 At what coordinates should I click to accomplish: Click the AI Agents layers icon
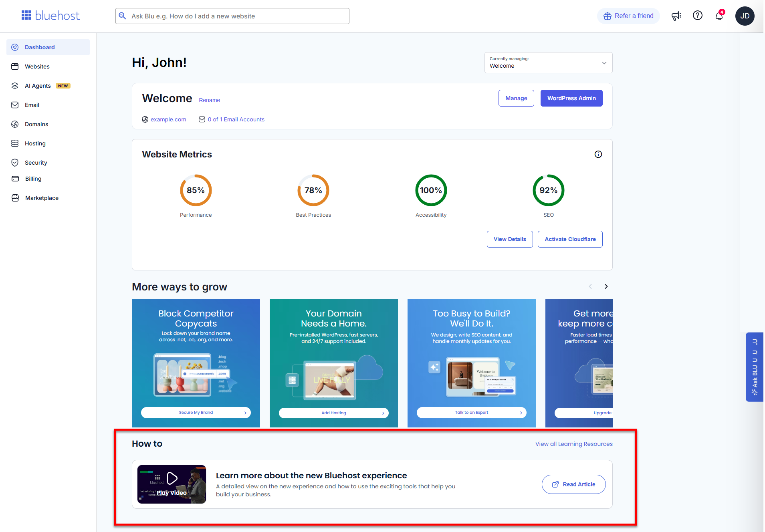pyautogui.click(x=15, y=86)
